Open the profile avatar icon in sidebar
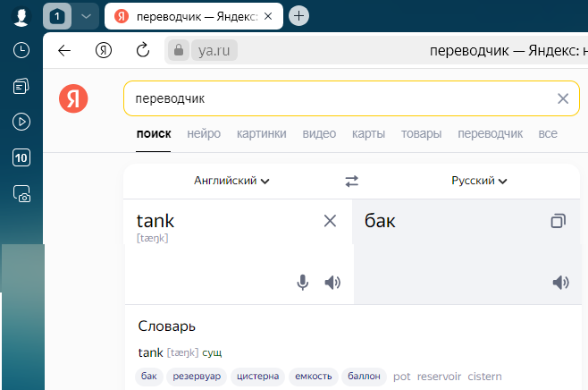Screen dimensions: 588x390 coord(21,17)
